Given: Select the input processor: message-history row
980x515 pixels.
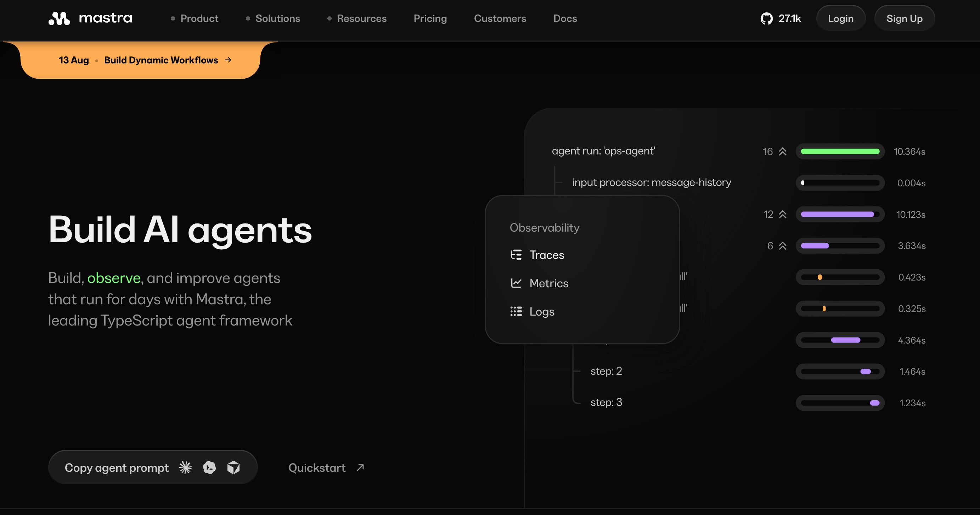Looking at the screenshot, I should click(651, 182).
